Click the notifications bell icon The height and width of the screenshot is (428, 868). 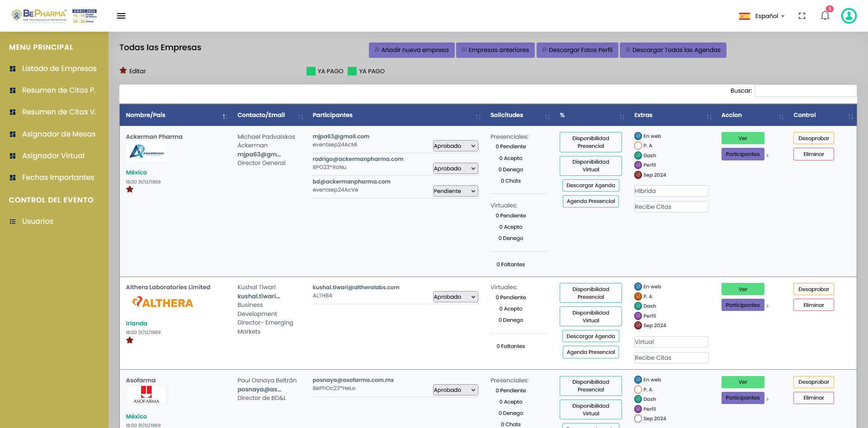pos(825,16)
